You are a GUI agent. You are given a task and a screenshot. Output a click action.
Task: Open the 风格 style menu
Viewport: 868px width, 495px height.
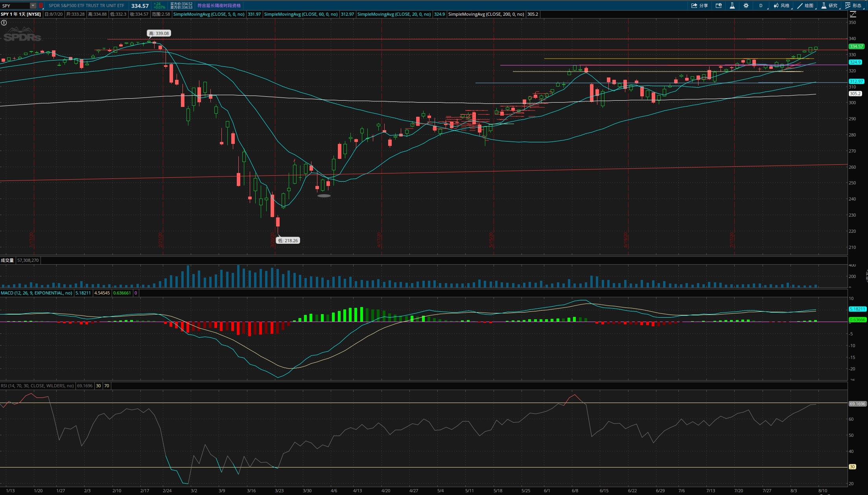point(781,6)
